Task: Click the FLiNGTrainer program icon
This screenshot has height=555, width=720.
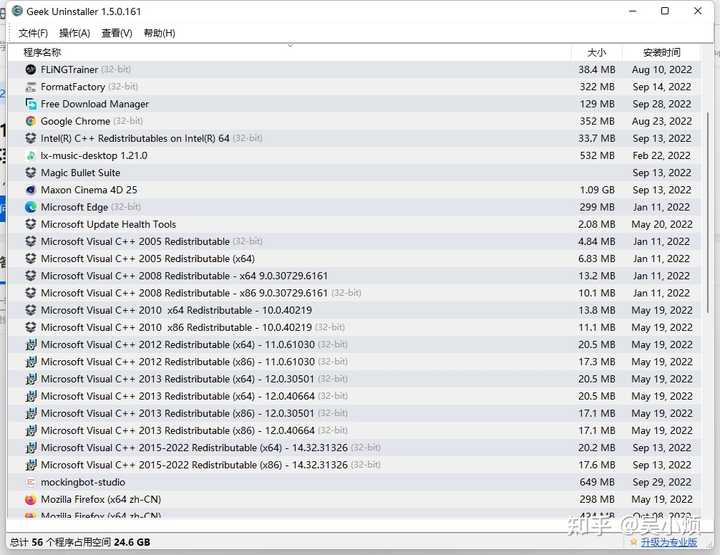Action: (31, 70)
